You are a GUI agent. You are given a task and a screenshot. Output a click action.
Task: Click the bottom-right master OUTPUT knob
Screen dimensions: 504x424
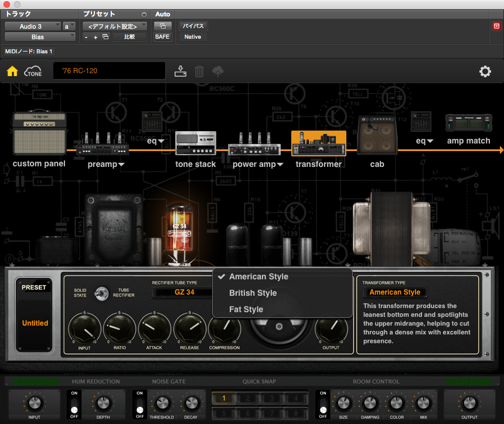469,403
